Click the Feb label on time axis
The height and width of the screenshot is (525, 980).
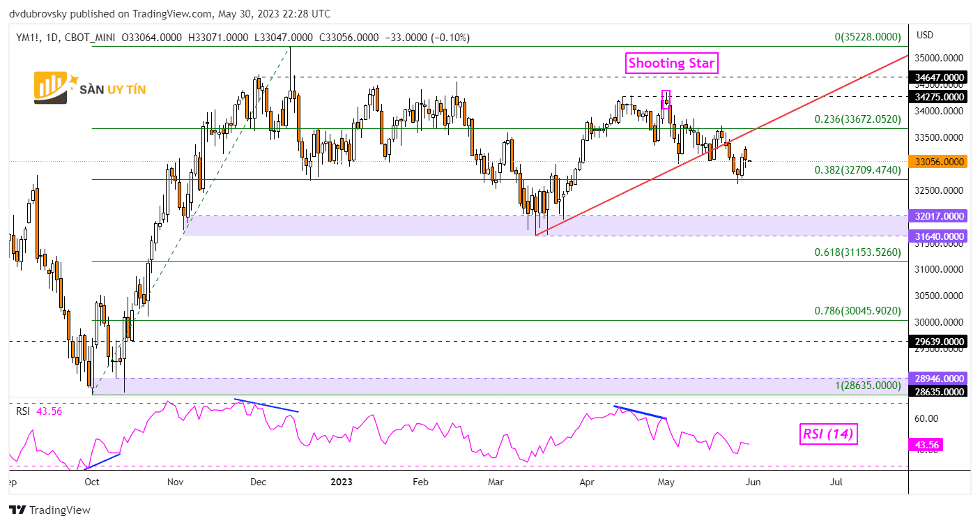420,481
